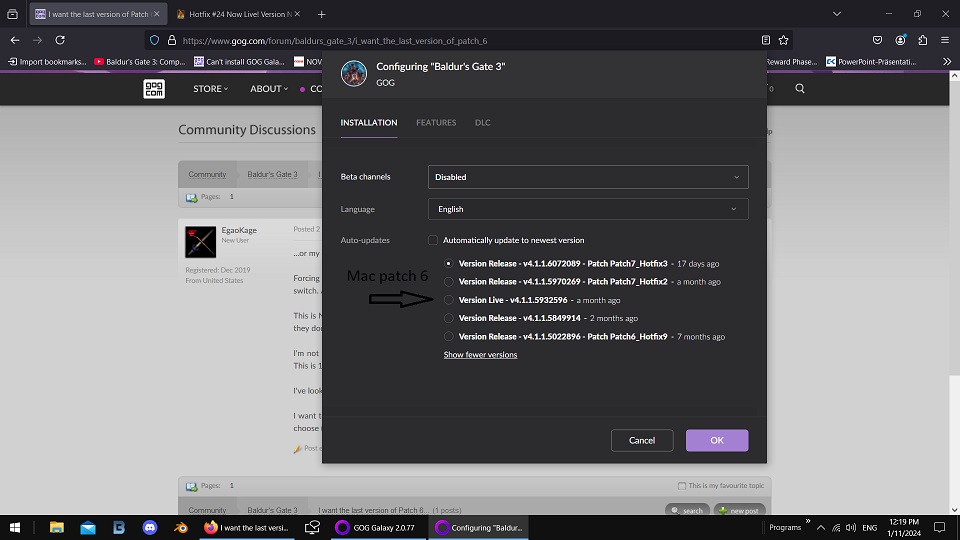The width and height of the screenshot is (960, 540).
Task: Open the Mail app from taskbar
Action: pyautogui.click(x=88, y=527)
